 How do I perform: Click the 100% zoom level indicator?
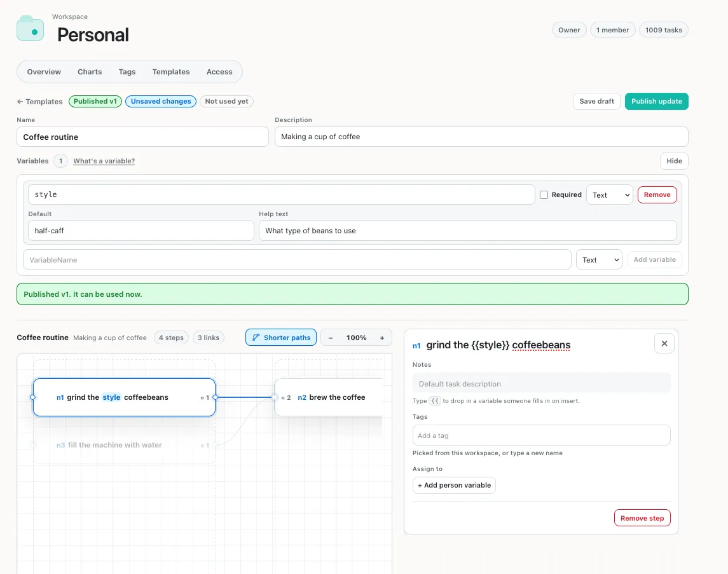coord(356,338)
